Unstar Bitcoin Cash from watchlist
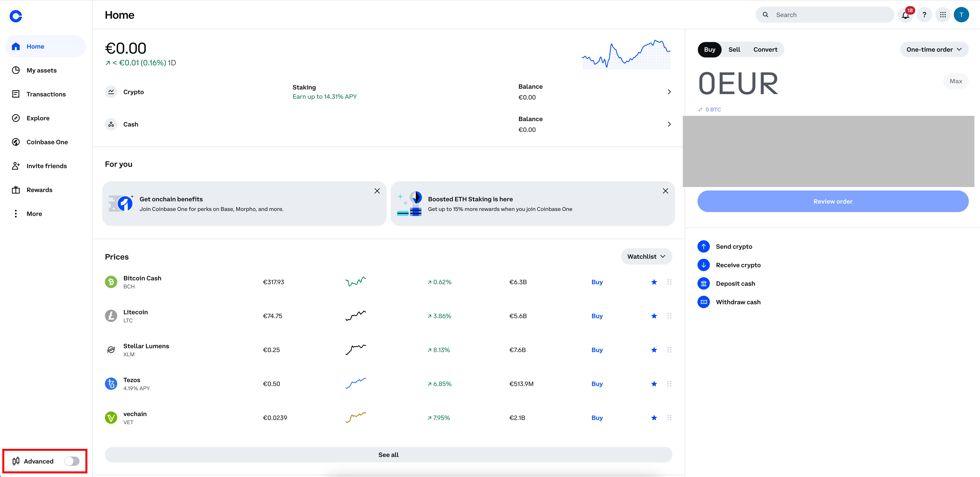The image size is (980, 477). point(654,282)
